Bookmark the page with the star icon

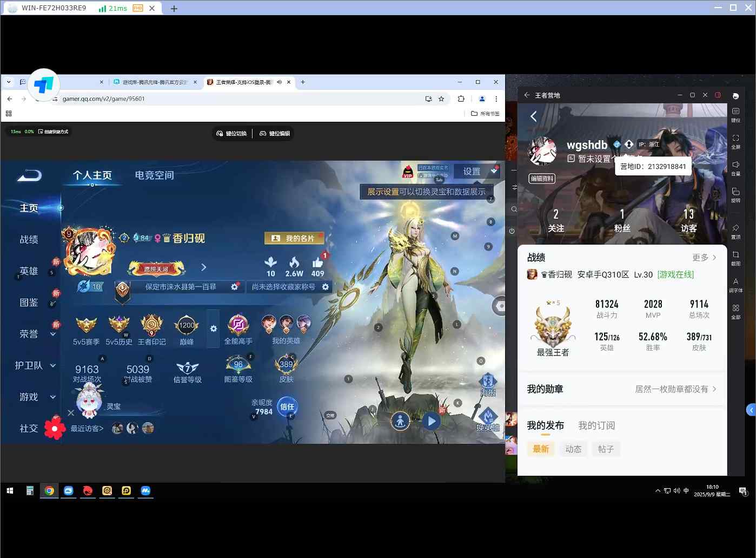tap(441, 99)
